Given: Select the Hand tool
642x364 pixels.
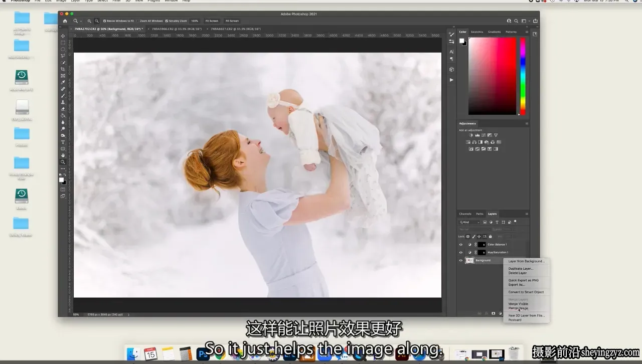Looking at the screenshot, I should pos(63,155).
